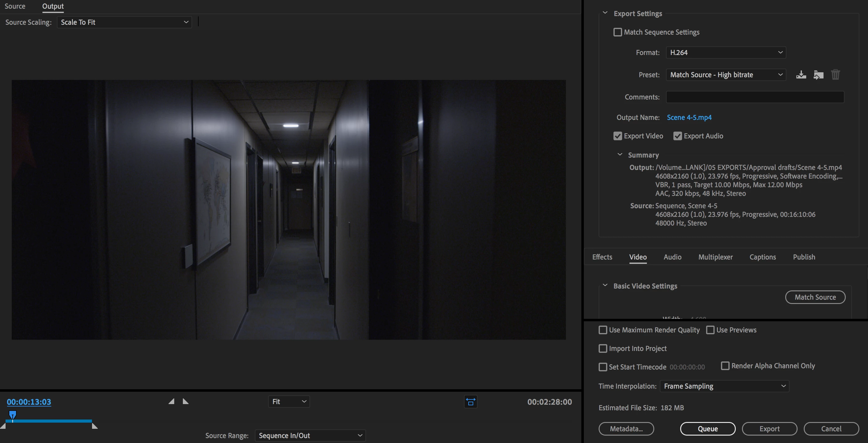Enable Match Sequence Settings checkbox
Image resolution: width=868 pixels, height=443 pixels.
[618, 32]
